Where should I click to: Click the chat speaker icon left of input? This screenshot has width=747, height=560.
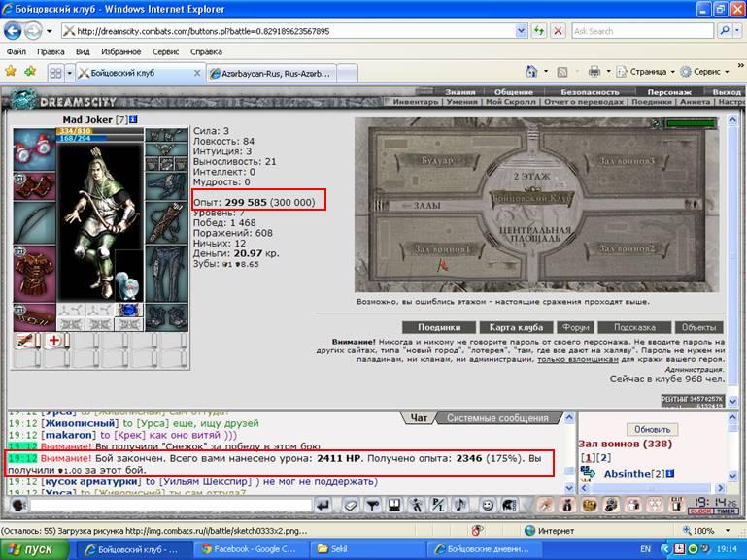tap(18, 505)
